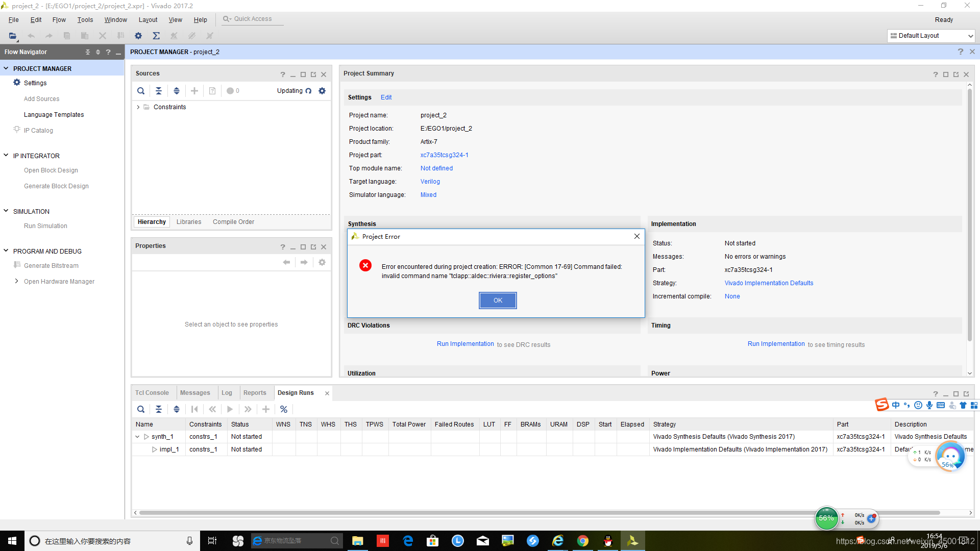980x551 pixels.
Task: Click Add Sources in Flow Navigator
Action: coord(41,99)
